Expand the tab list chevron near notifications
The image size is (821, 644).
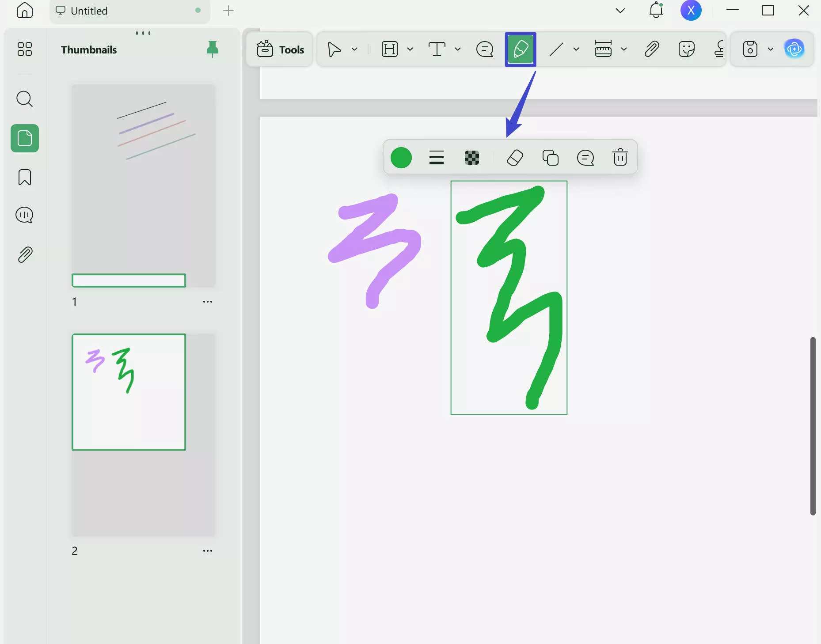click(620, 10)
